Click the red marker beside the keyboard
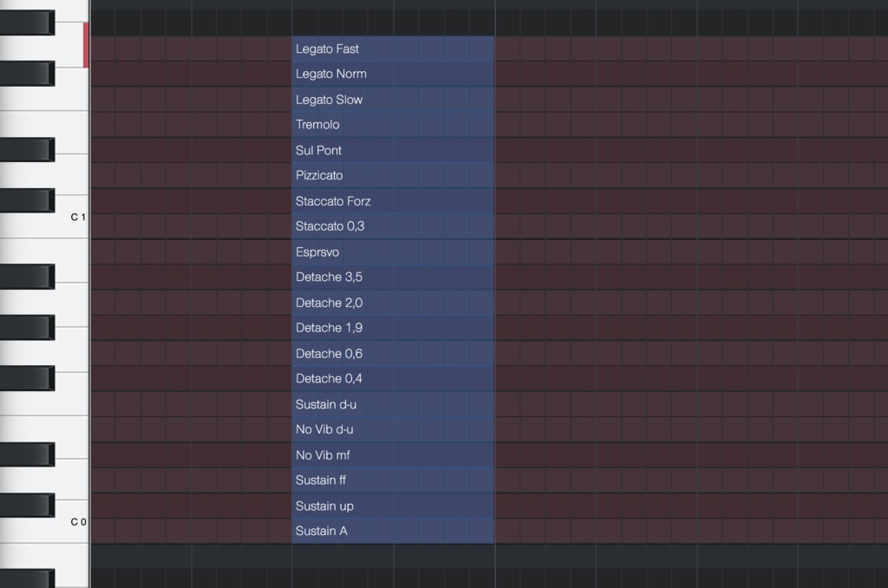Viewport: 888px width, 588px height. (x=86, y=44)
